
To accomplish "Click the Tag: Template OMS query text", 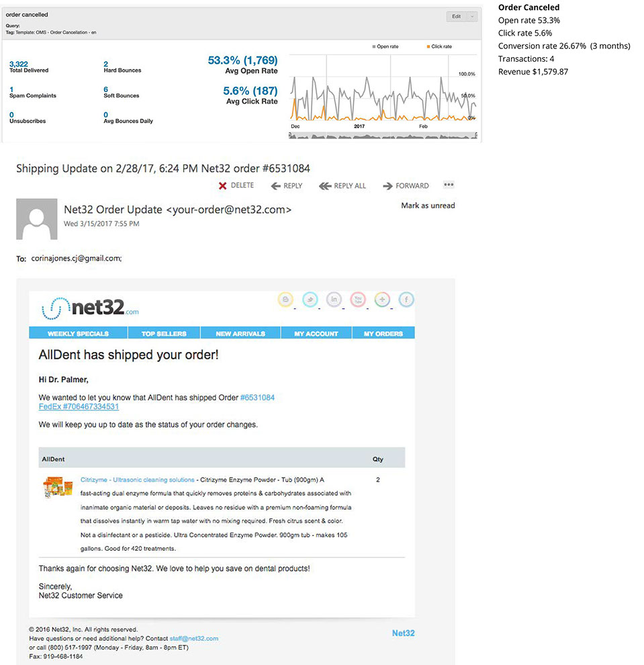I will 51,32.
